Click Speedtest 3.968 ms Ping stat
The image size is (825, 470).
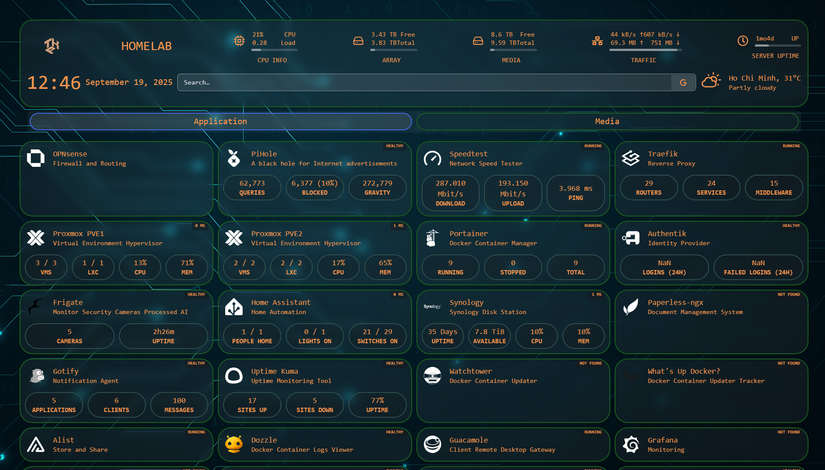tap(576, 193)
